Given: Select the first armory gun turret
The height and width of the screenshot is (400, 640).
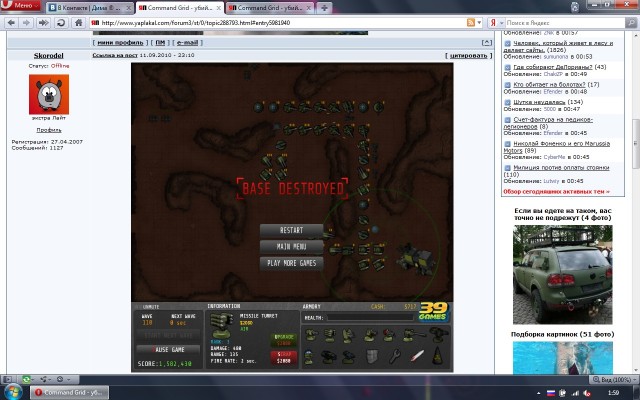Looking at the screenshot, I should [x=311, y=336].
